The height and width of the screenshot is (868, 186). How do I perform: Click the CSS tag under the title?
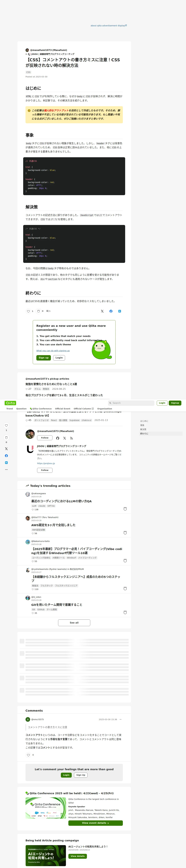tap(28, 72)
